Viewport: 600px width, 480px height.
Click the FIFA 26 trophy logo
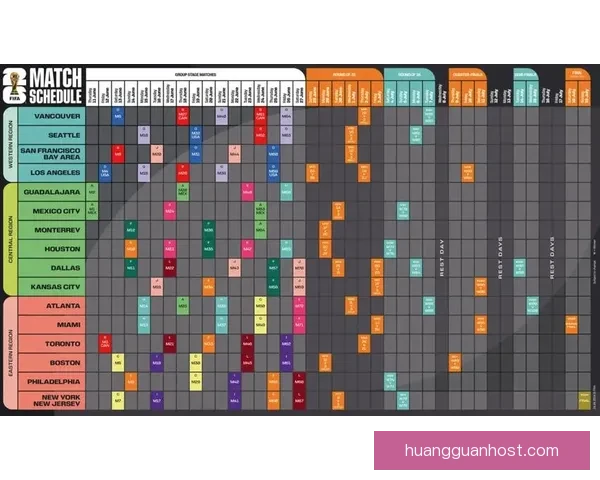(x=15, y=86)
